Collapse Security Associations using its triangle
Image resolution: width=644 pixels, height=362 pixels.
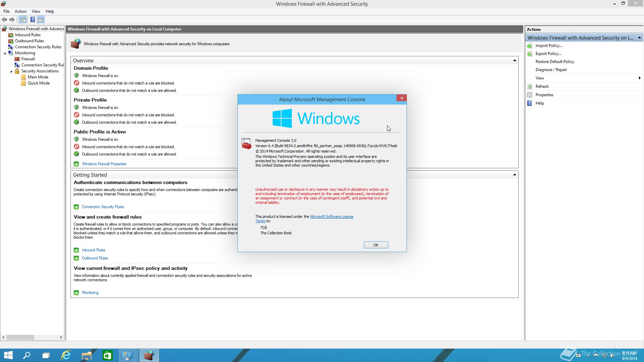(x=11, y=71)
